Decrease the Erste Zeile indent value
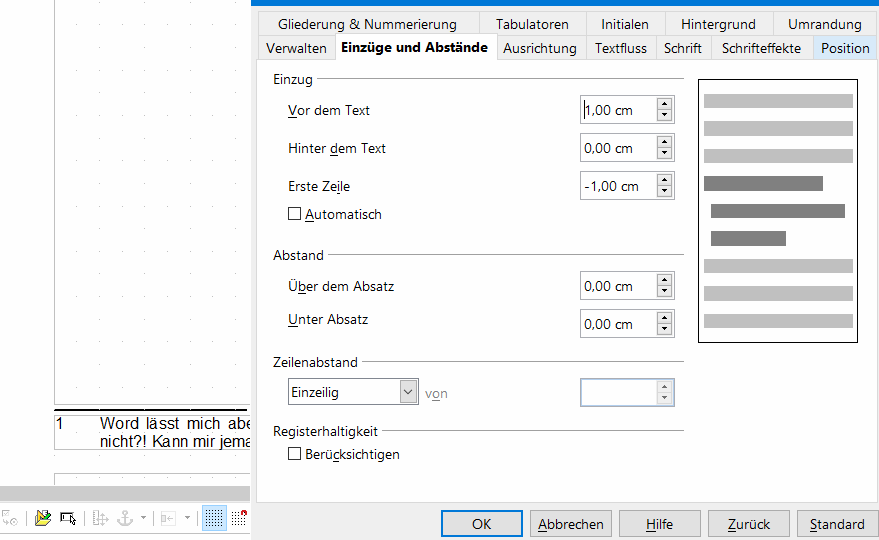 point(664,192)
